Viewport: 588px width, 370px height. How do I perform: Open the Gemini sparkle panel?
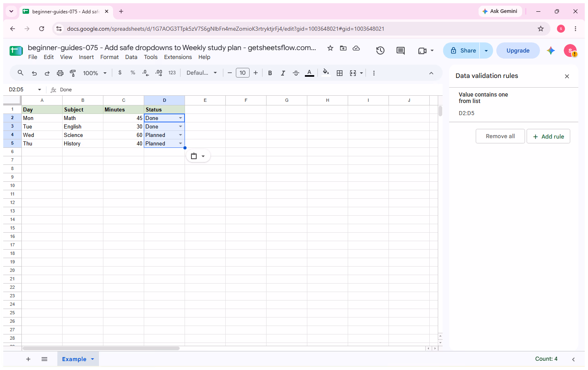click(551, 50)
